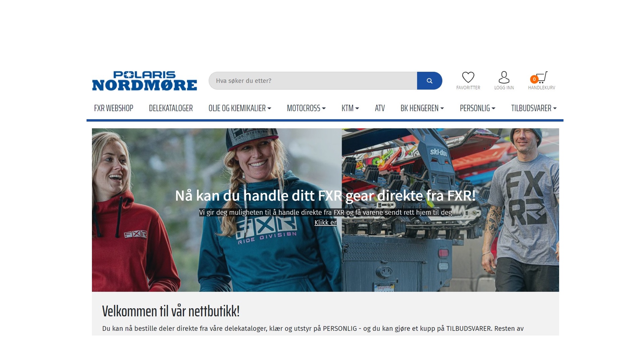
Task: Focus the 'Hva søker du etter?' search field
Action: click(313, 81)
